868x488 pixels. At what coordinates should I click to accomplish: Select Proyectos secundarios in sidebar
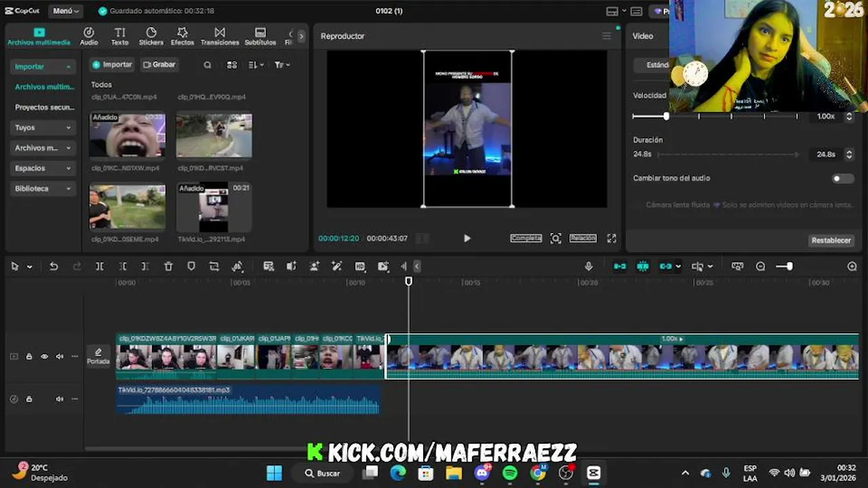pyautogui.click(x=45, y=107)
